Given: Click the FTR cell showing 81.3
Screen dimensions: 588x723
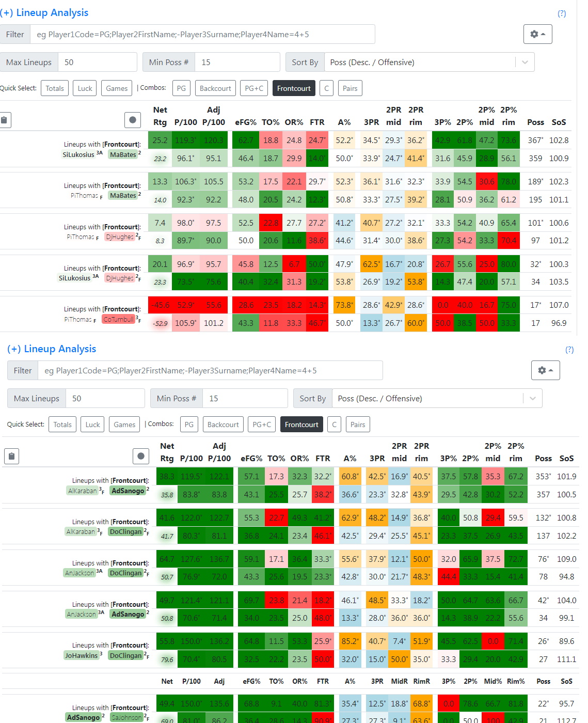Looking at the screenshot, I should (323, 703).
